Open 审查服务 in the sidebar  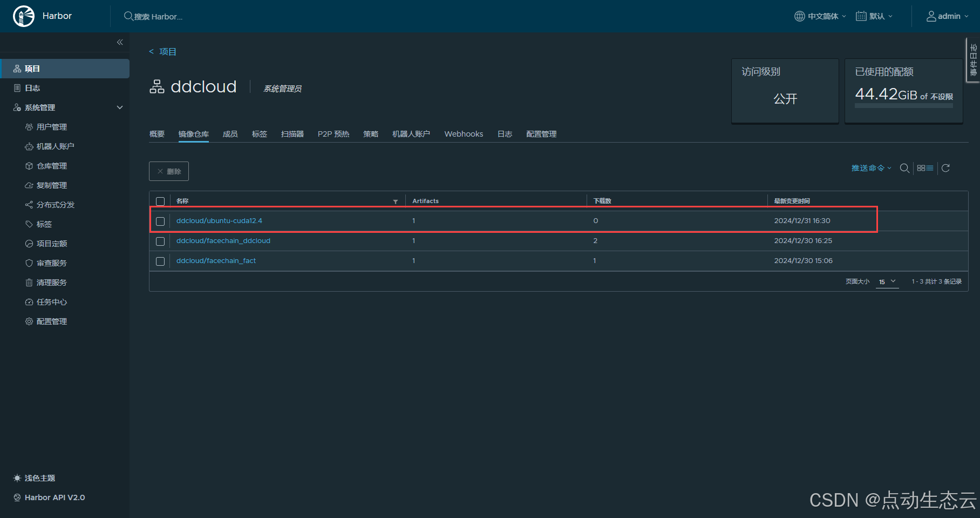(52, 263)
